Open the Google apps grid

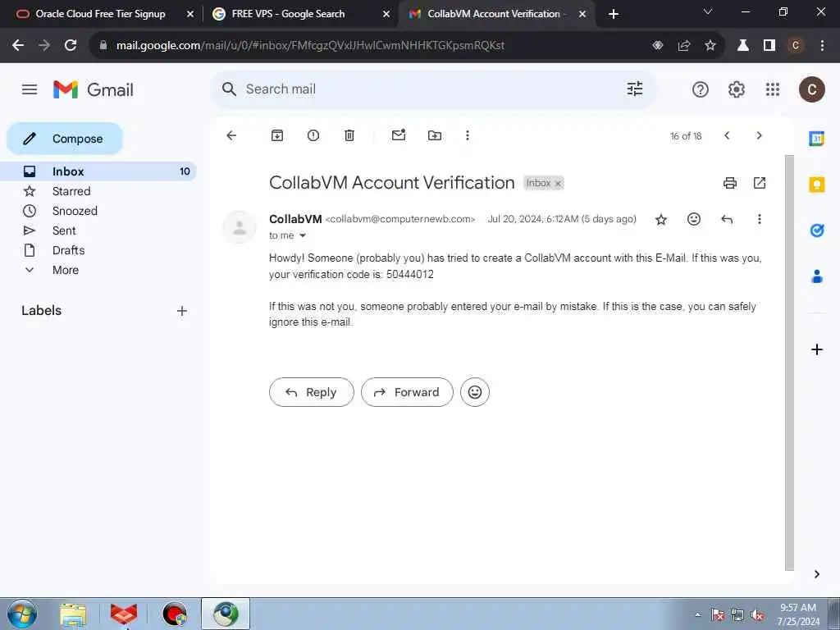(x=773, y=89)
